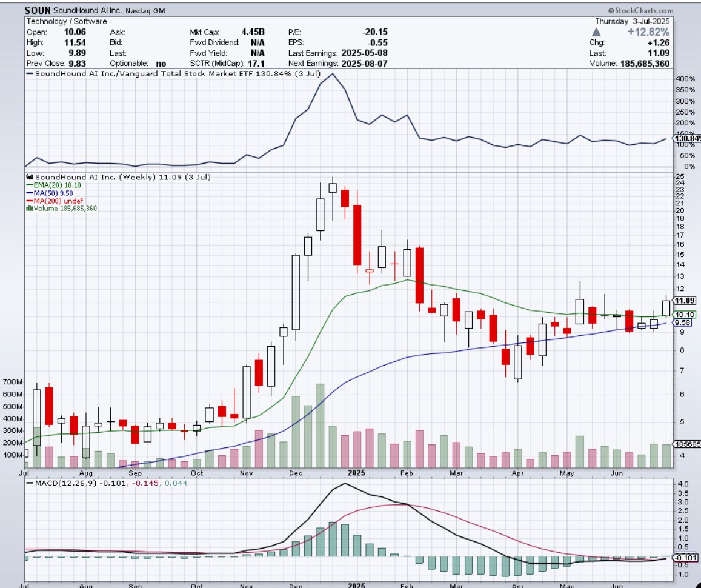Click the Open value 10.06
This screenshot has height=588, width=701.
(x=75, y=32)
